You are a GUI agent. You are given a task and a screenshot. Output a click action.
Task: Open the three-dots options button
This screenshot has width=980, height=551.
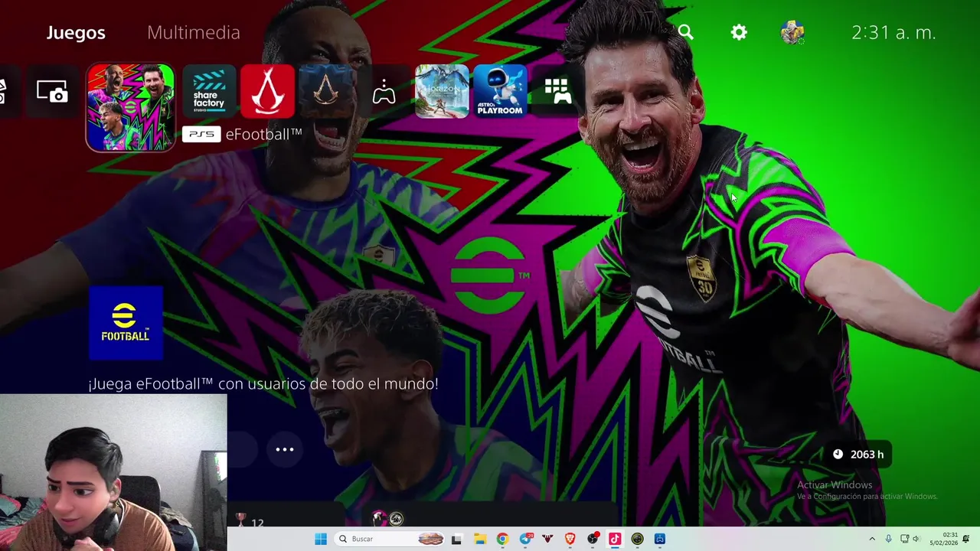(x=284, y=449)
